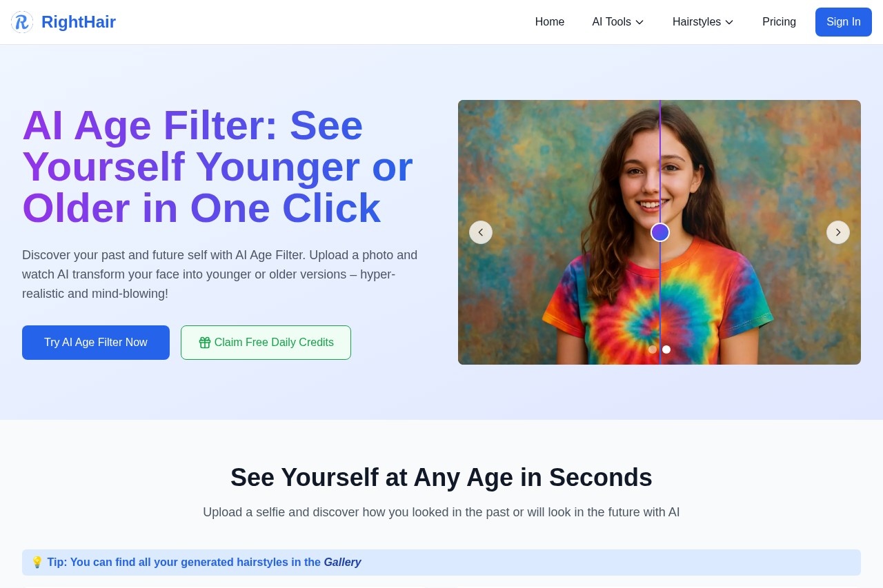Open the Gallery link in tip
Image resolution: width=883 pixels, height=588 pixels.
342,562
